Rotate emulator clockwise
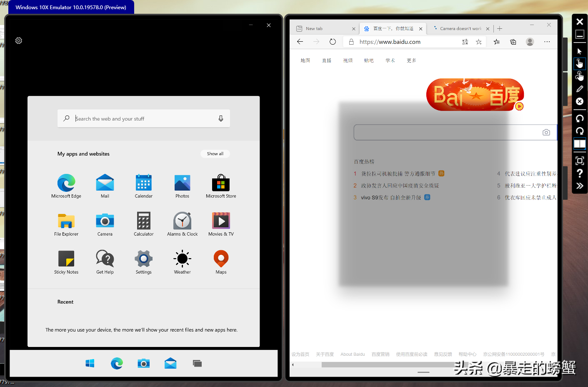Image resolution: width=588 pixels, height=387 pixels. 580,131
